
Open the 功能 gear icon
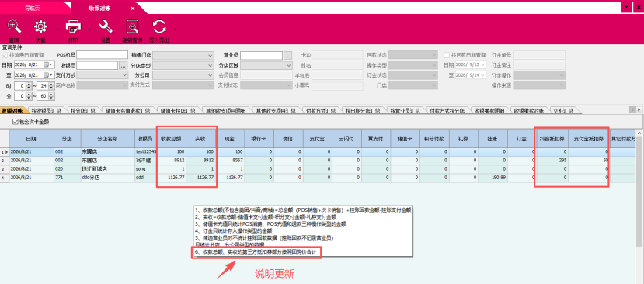[x=40, y=26]
